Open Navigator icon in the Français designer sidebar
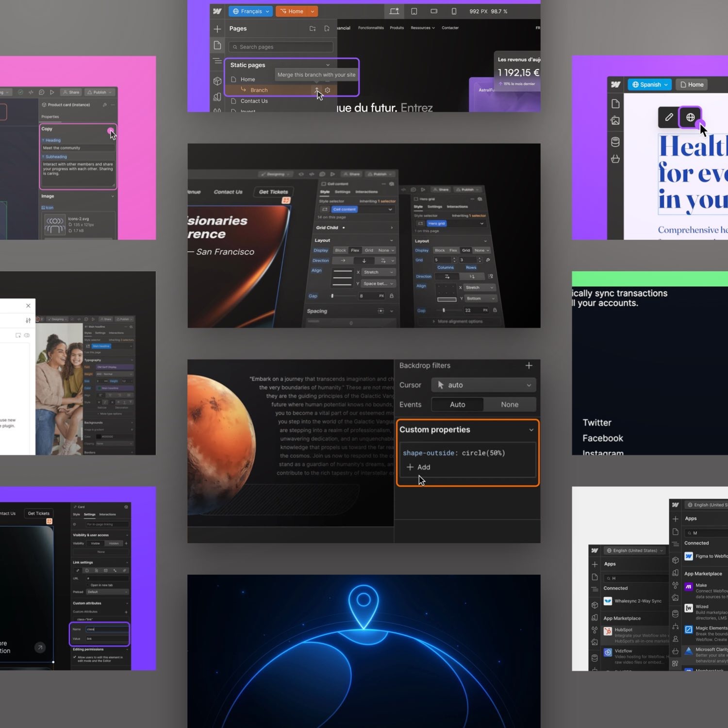 (x=217, y=61)
